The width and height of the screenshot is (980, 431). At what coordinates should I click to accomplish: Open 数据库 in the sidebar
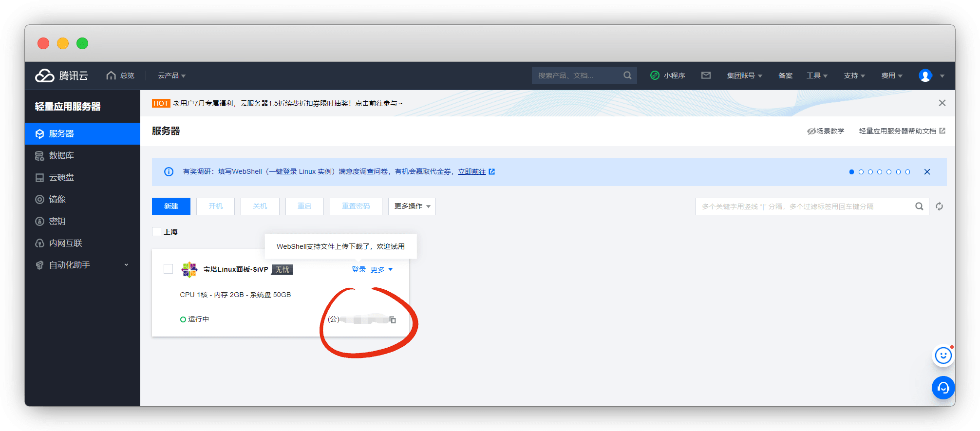[x=61, y=156]
